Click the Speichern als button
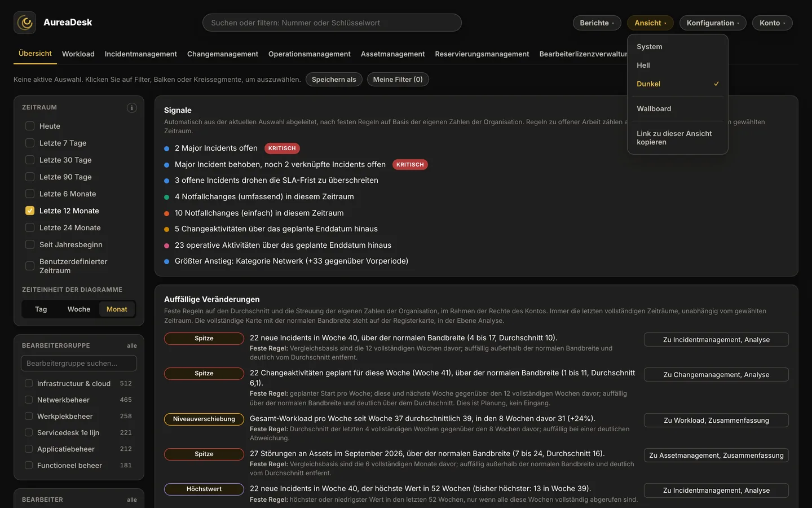The image size is (812, 508). (x=334, y=80)
